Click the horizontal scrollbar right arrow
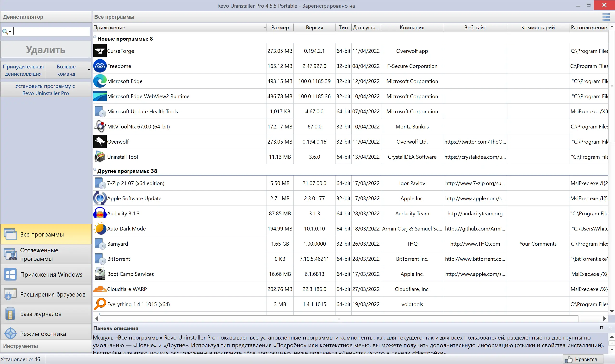Screen dimensions: 615x364 [x=604, y=319]
